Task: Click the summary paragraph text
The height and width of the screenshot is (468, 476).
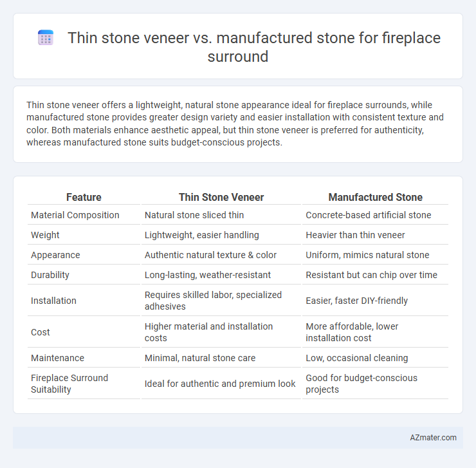Action: click(x=235, y=124)
